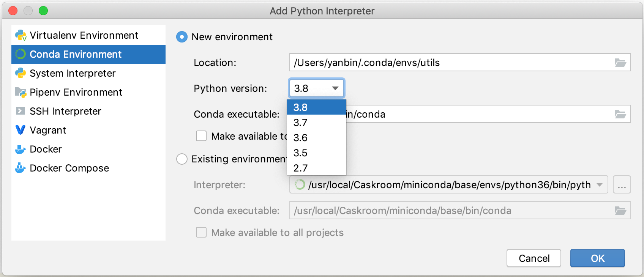Click the SSH Interpreter terminal icon
The image size is (644, 277).
(21, 111)
